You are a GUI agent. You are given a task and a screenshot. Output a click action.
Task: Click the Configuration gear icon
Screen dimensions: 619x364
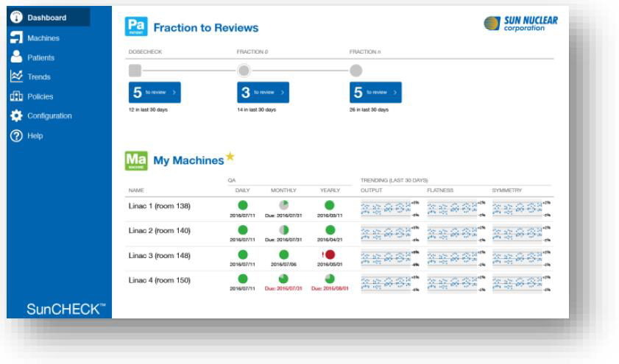13,115
